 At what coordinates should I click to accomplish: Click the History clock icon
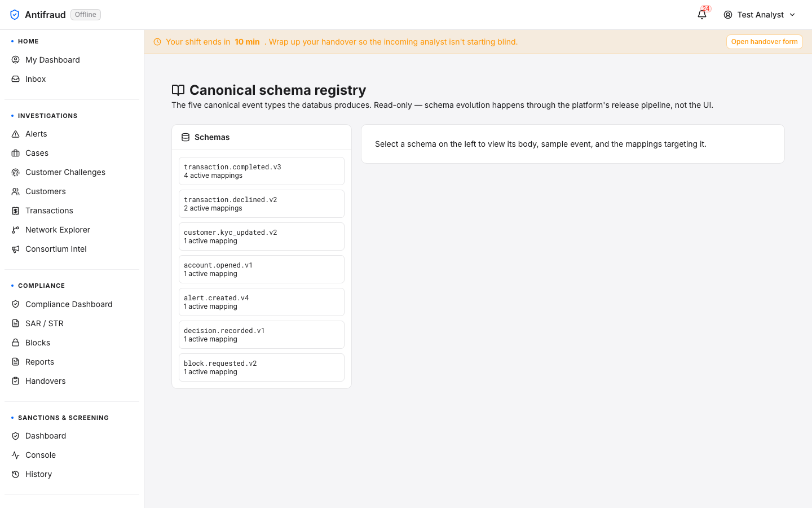tap(16, 474)
